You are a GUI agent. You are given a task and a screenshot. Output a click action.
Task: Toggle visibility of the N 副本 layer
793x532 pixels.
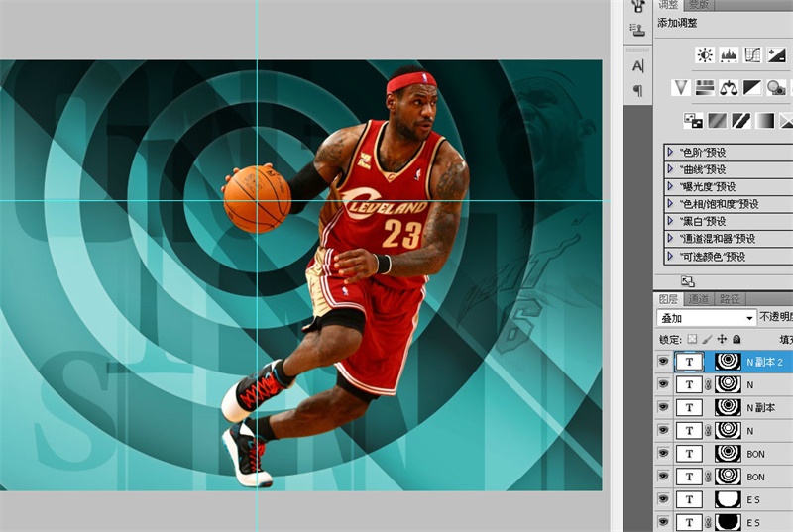coord(663,407)
